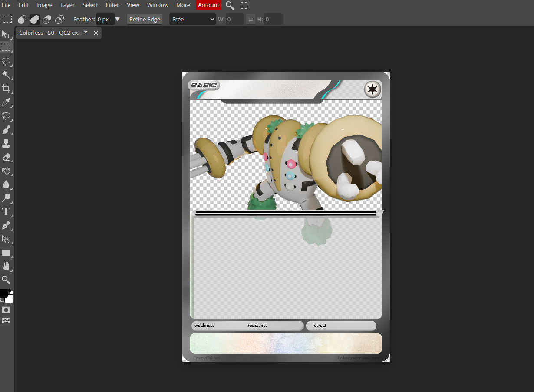Select the Rectangle Select tool in toolbar
The image size is (534, 392).
click(6, 48)
